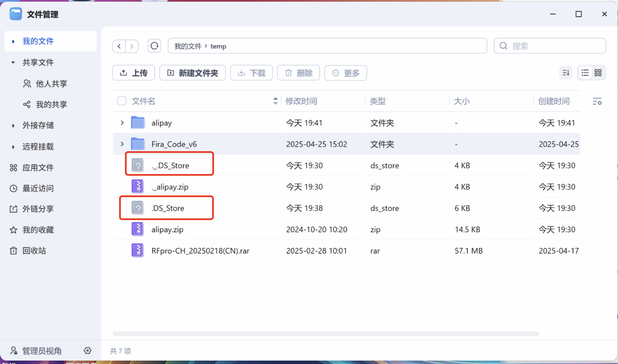The image size is (618, 364).
Task: Click the 14.5 KB size cell
Action: 467,229
